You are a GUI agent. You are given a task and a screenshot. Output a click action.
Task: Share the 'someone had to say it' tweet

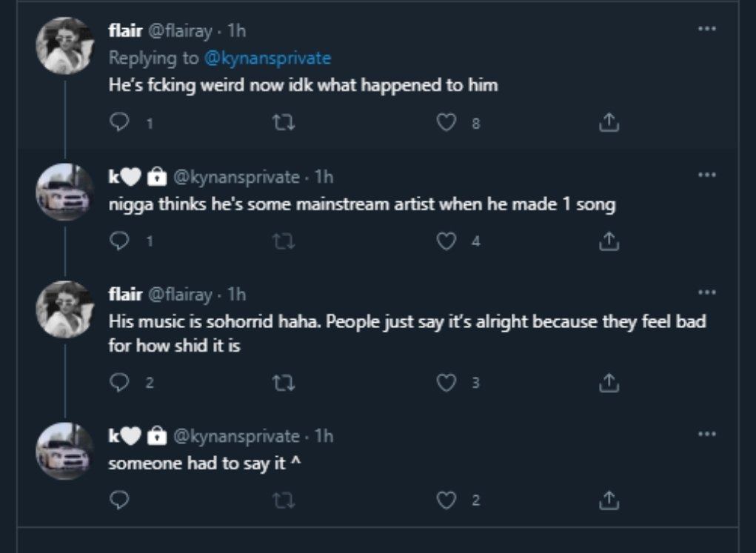point(608,500)
